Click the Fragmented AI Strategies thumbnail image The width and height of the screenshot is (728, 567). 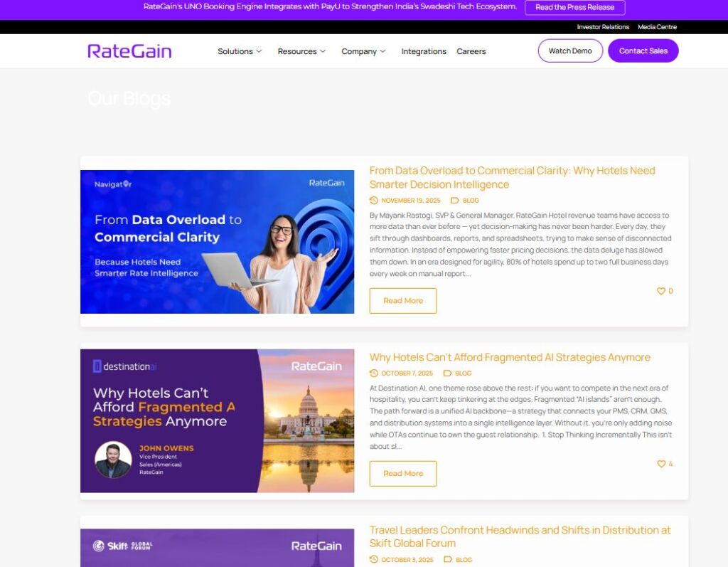pyautogui.click(x=218, y=420)
